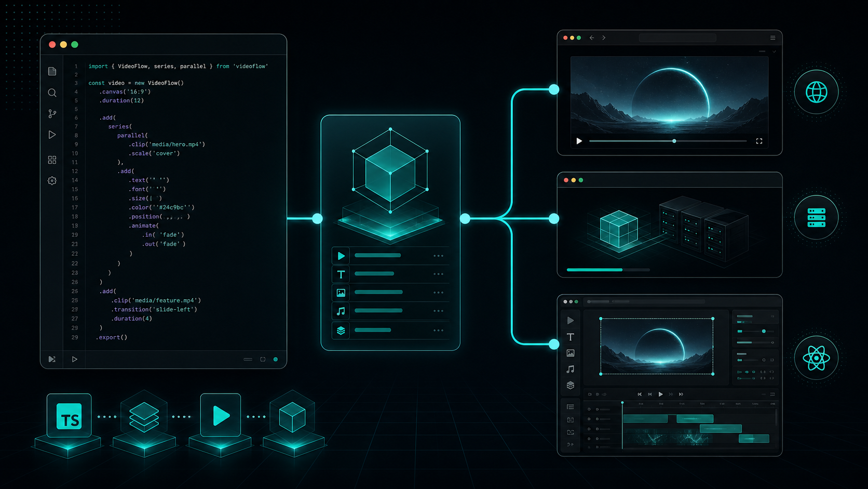868x489 pixels.
Task: Click the browser forward arrow
Action: 604,38
